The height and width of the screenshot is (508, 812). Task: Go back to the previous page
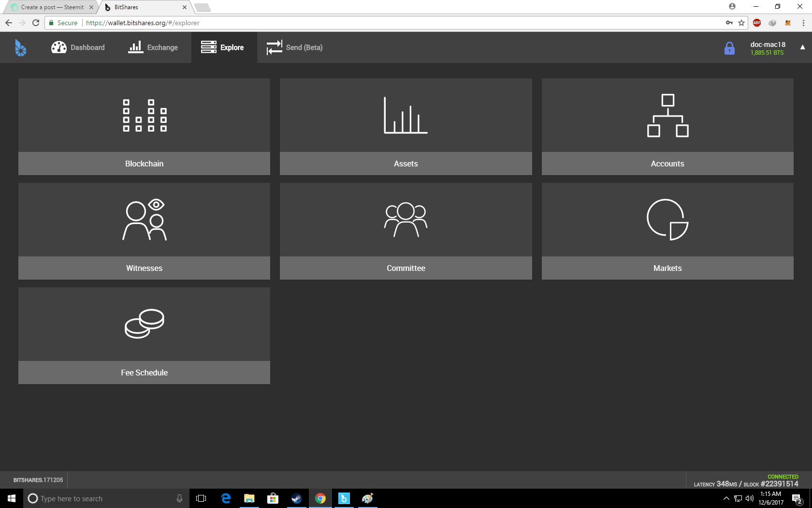9,23
